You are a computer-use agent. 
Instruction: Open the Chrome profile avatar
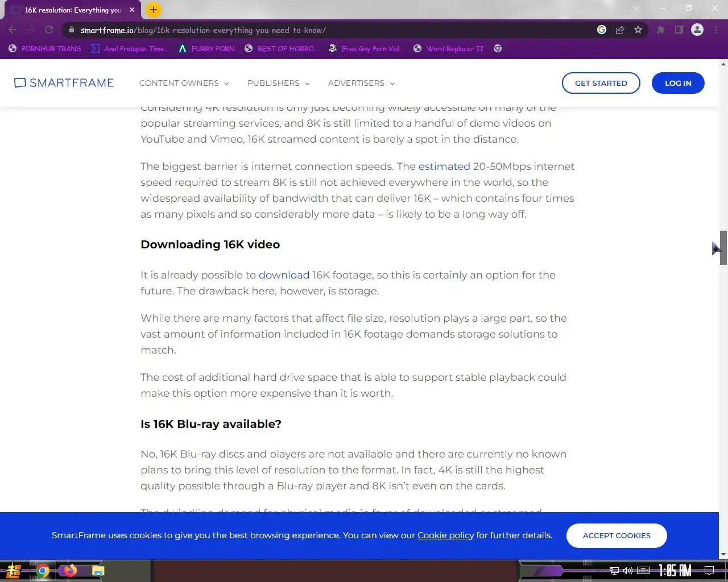point(697,30)
